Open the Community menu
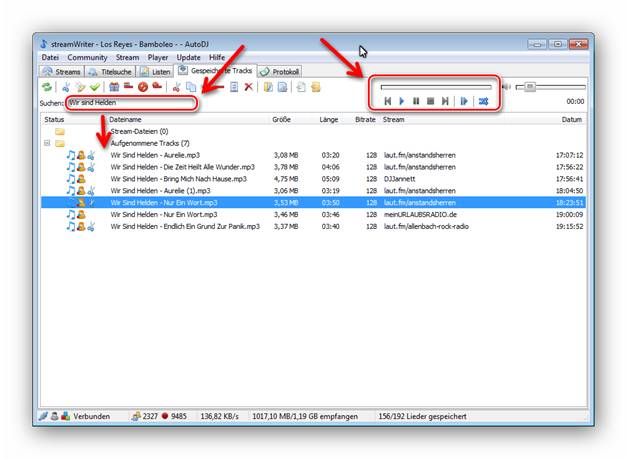627x459 pixels. [x=87, y=57]
